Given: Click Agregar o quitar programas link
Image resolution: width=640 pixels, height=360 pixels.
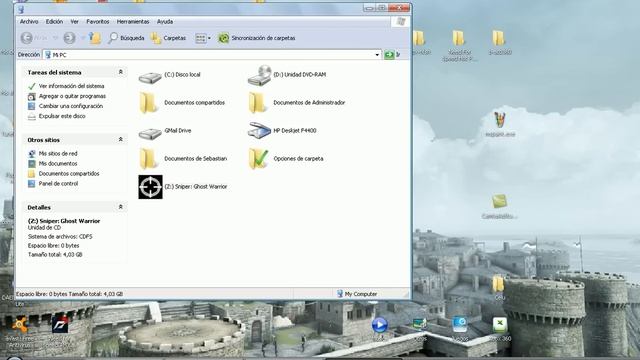Looking at the screenshot, I should point(72,96).
